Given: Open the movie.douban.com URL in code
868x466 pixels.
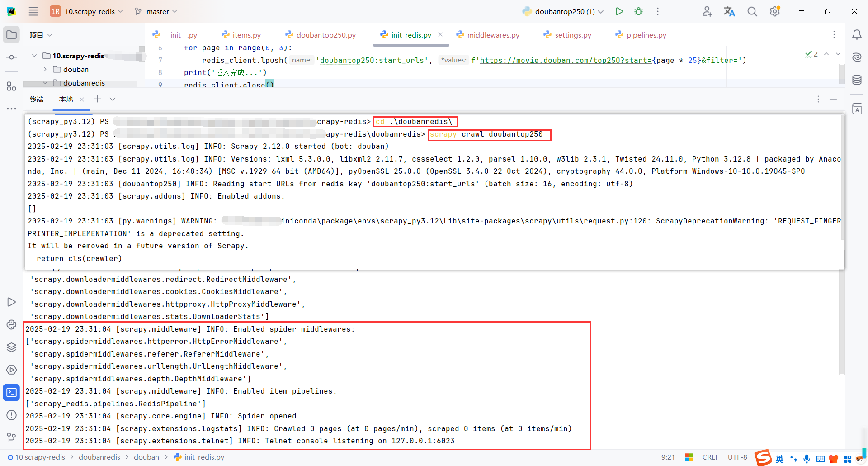Looking at the screenshot, I should 566,60.
